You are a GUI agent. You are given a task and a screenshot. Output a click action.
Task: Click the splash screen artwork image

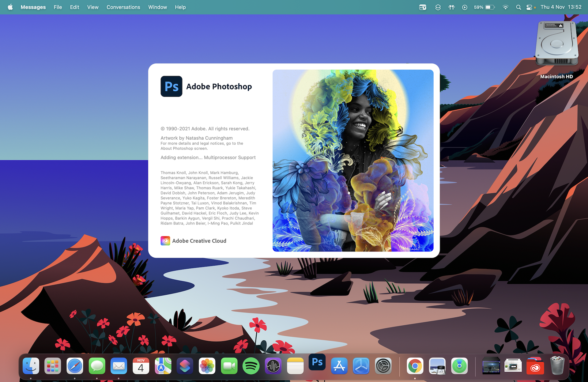353,161
